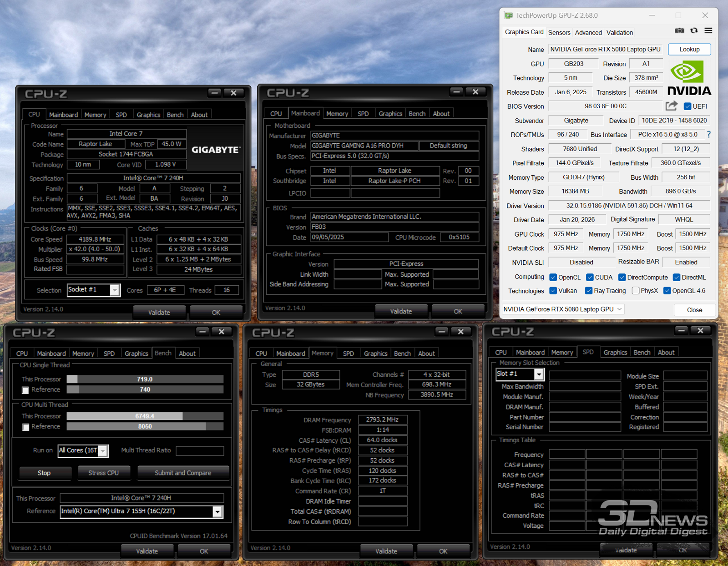Open the GPU-Z hamburger menu
The image size is (728, 566).
708,31
